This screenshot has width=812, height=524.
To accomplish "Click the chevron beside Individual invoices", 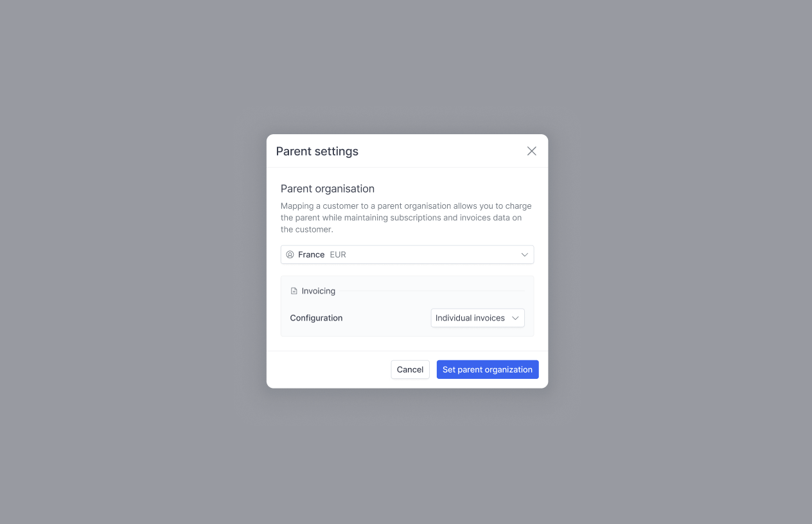I will 515,318.
